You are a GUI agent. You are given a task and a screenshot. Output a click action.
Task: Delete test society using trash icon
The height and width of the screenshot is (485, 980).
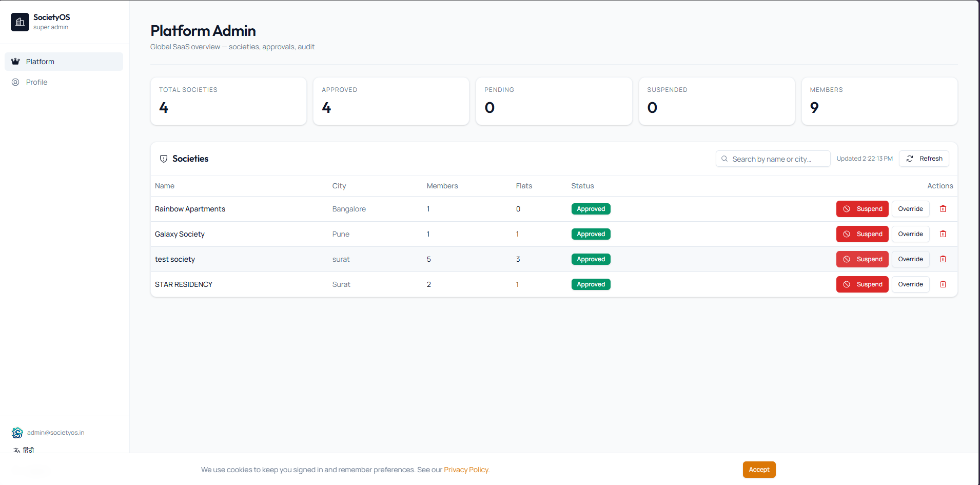pos(943,259)
